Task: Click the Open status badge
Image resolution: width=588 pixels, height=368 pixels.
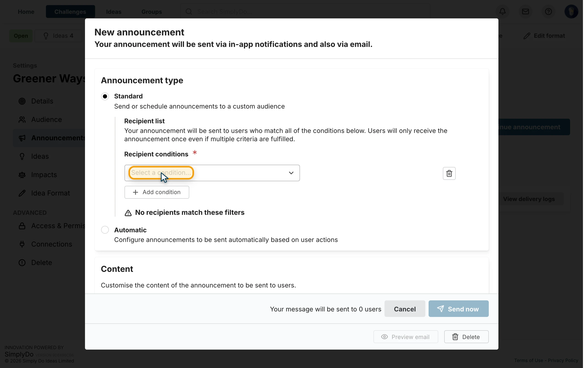Action: (21, 36)
